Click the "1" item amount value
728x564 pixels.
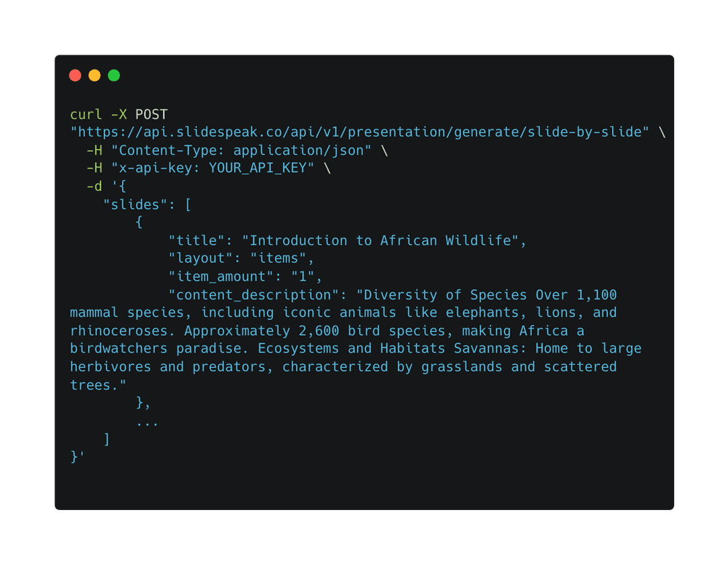307,277
